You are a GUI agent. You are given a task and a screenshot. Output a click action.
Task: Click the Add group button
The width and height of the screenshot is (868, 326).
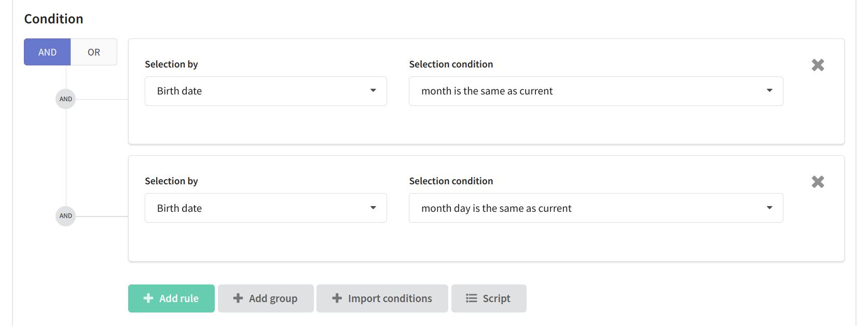[266, 298]
